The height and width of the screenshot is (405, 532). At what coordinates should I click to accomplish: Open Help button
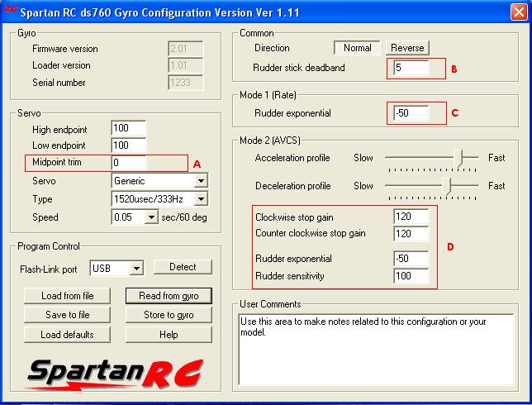[169, 335]
